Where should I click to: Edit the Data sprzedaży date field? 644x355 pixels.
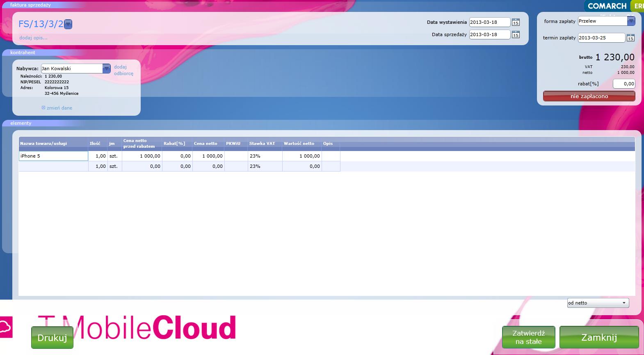point(490,34)
